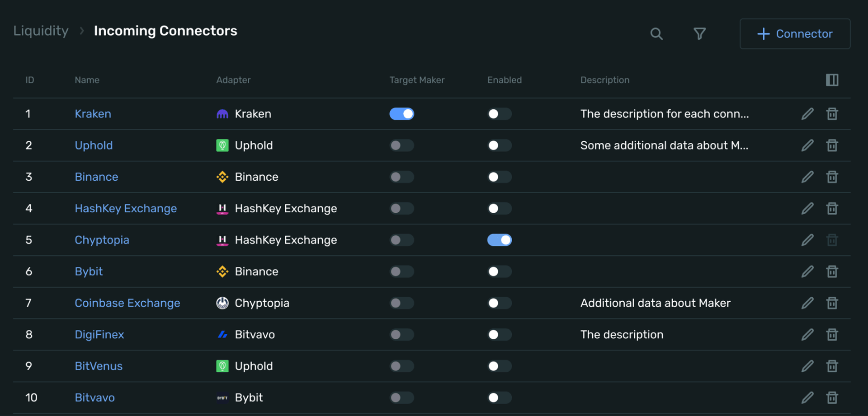Click the edit pencil icon for Kraken

[x=807, y=114]
